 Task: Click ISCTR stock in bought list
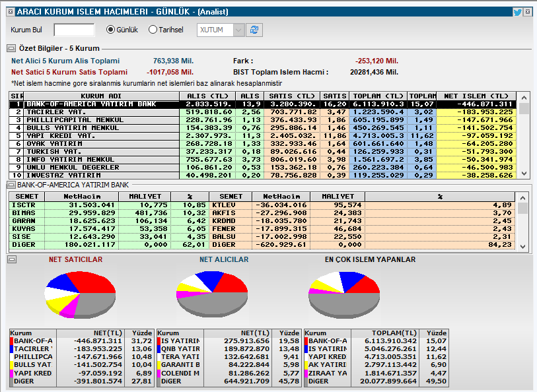pyautogui.click(x=24, y=205)
